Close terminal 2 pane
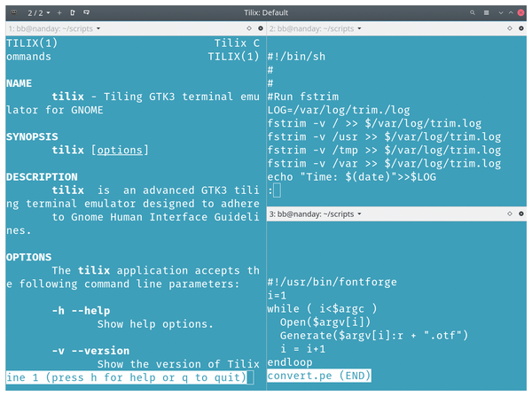Image resolution: width=532 pixels, height=396 pixels. 521,28
